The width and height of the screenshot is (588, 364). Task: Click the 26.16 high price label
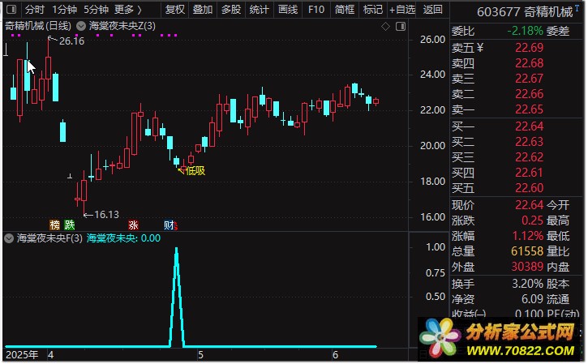coord(71,41)
